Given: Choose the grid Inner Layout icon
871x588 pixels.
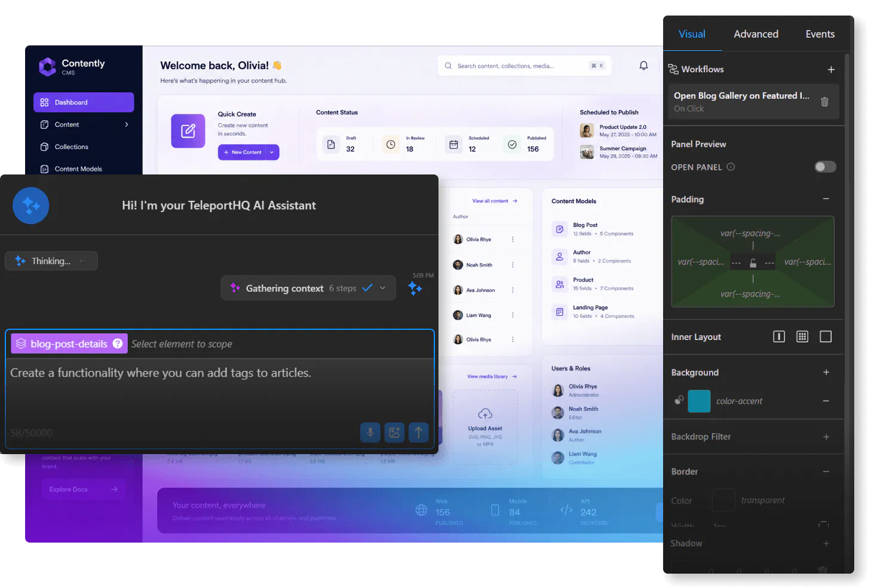Looking at the screenshot, I should (802, 336).
